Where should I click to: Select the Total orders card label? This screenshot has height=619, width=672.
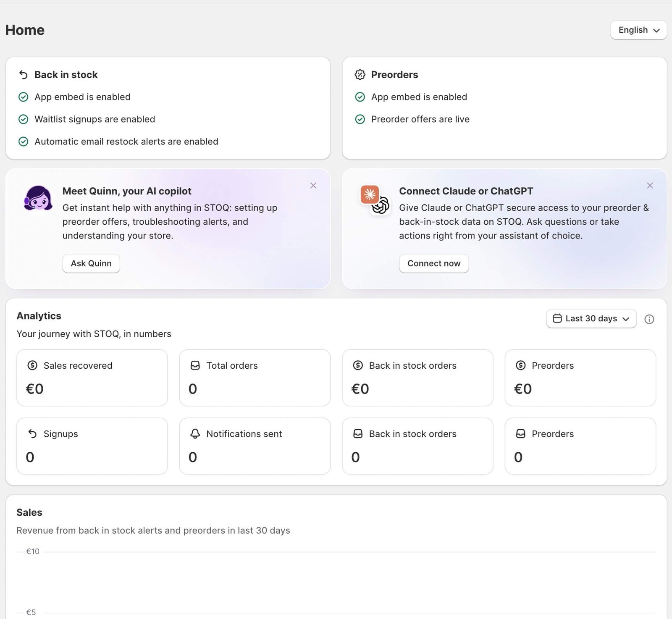(232, 366)
